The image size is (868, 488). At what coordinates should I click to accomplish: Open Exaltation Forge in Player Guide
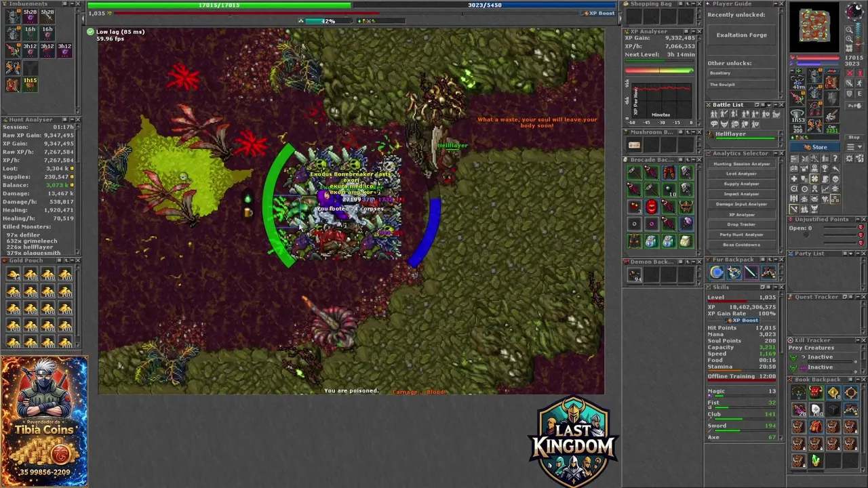(742, 35)
